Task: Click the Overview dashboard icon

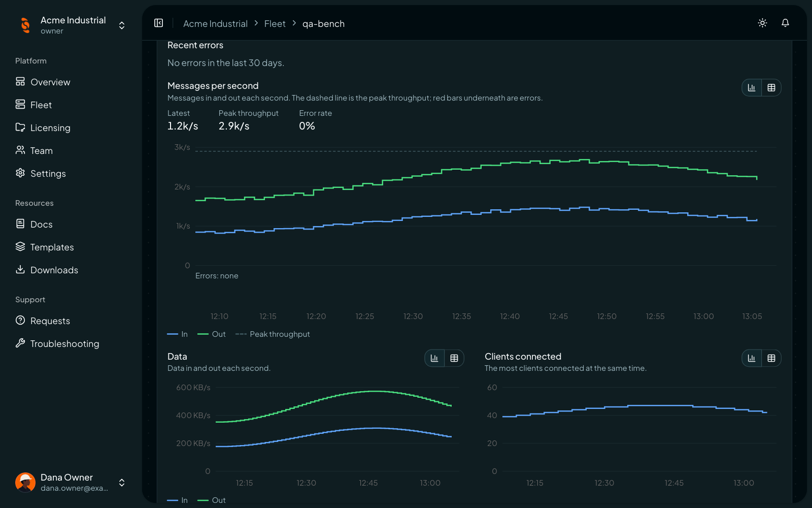Action: pos(20,81)
